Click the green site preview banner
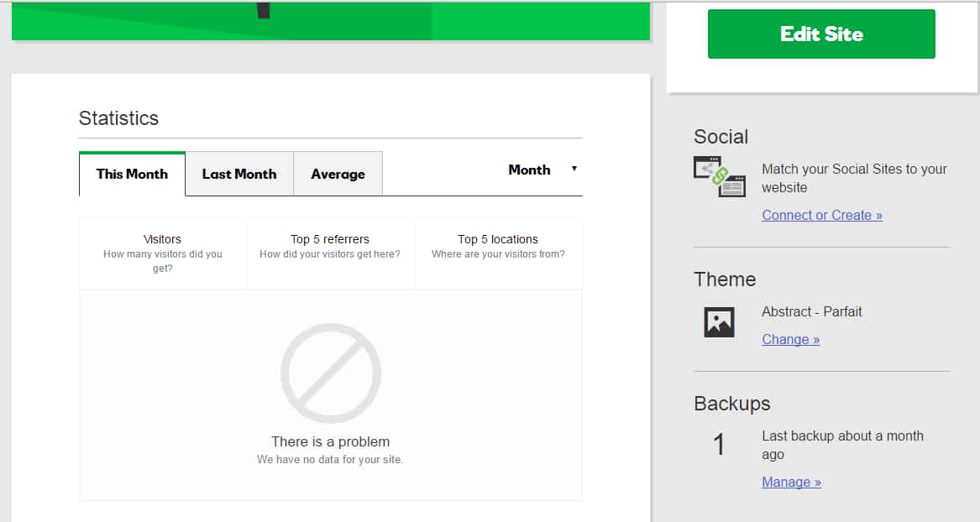 click(331, 20)
